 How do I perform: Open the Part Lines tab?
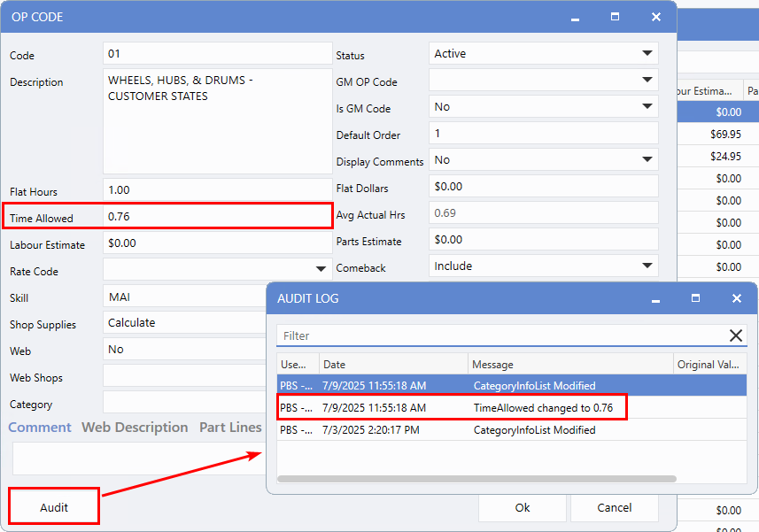(230, 428)
